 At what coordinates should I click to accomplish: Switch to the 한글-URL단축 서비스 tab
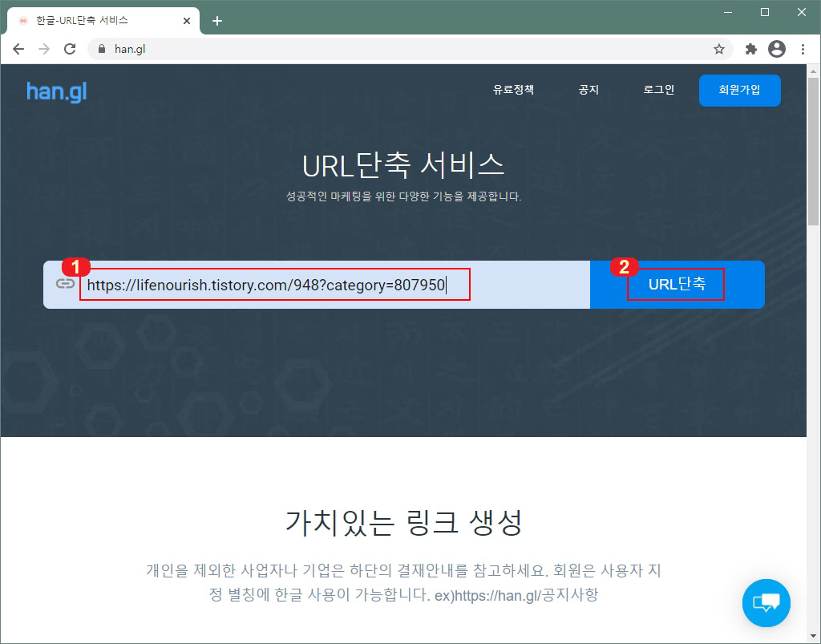tap(104, 21)
